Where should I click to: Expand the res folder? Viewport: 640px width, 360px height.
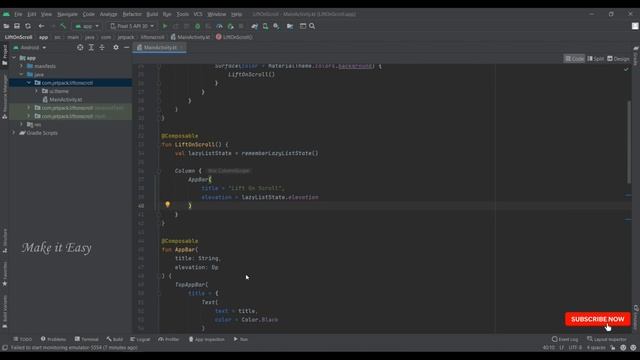click(22, 124)
